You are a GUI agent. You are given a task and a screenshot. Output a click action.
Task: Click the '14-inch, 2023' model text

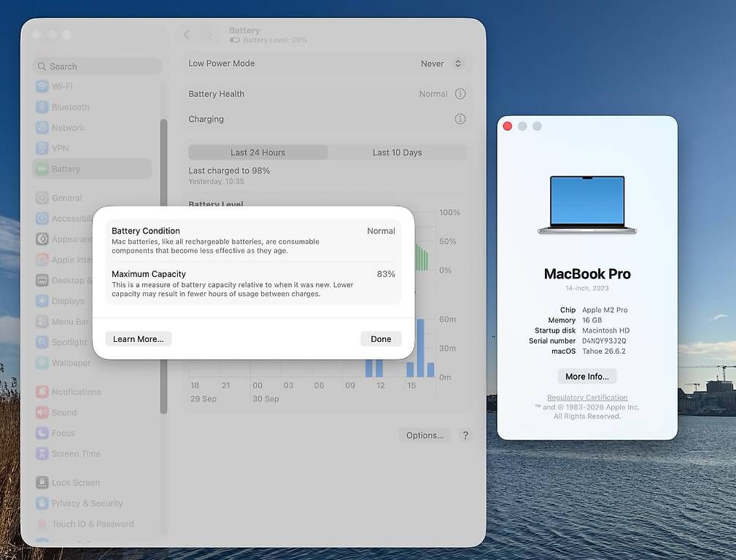click(586, 288)
